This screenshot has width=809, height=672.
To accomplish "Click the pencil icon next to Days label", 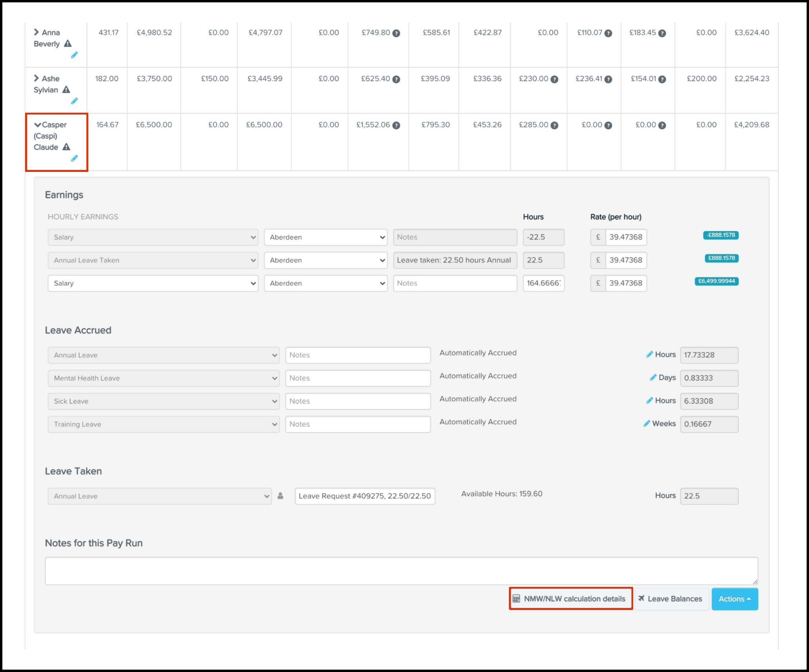I will coord(653,378).
